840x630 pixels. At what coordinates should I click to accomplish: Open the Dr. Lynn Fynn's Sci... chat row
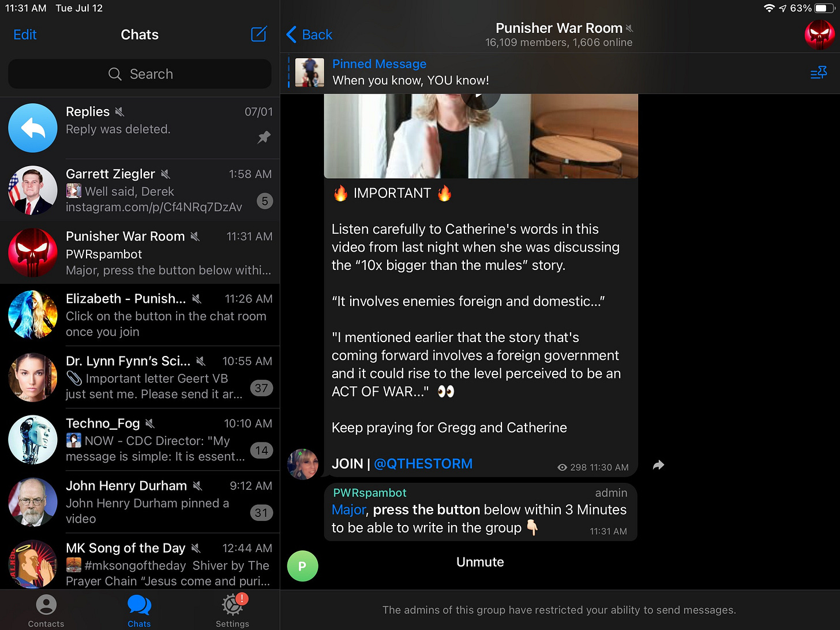[140, 377]
